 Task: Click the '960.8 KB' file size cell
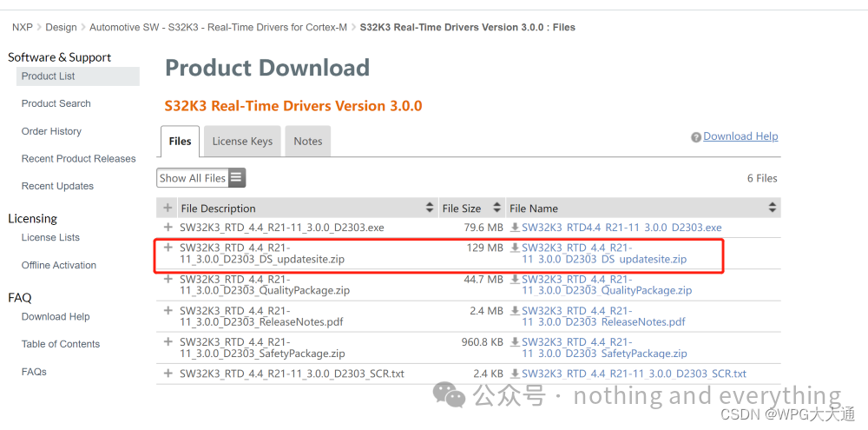tap(482, 342)
